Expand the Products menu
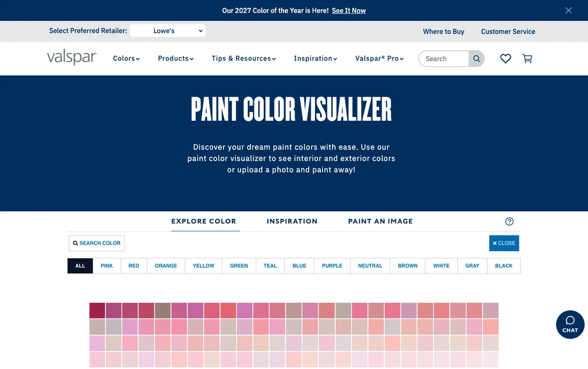588x369 pixels. pyautogui.click(x=176, y=58)
